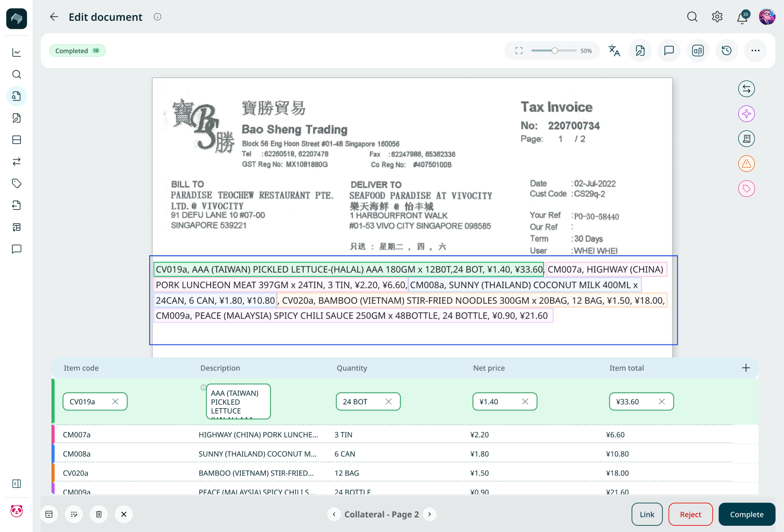784x532 pixels.
Task: Go to the next page after Collateral - Page 2
Action: pos(429,514)
